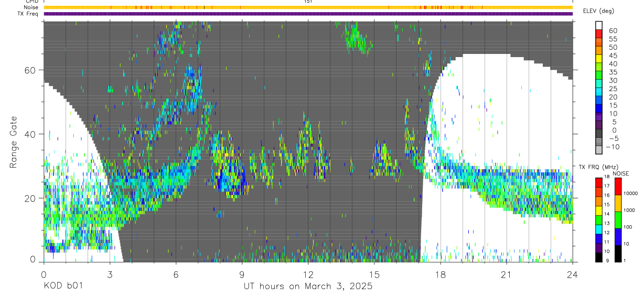Screen dimensions: 644x297
Task: Click the 'KOD b01' radar beam label
Action: point(62,286)
